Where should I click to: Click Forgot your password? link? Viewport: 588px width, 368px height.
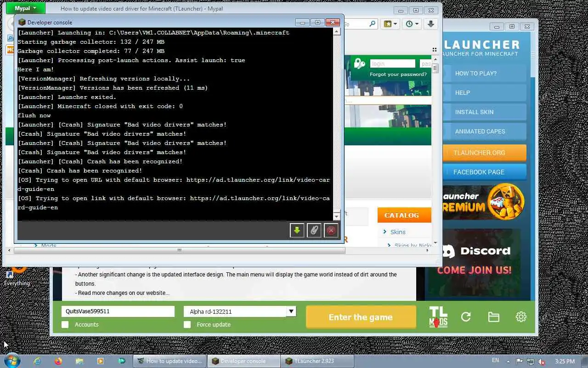pyautogui.click(x=398, y=74)
